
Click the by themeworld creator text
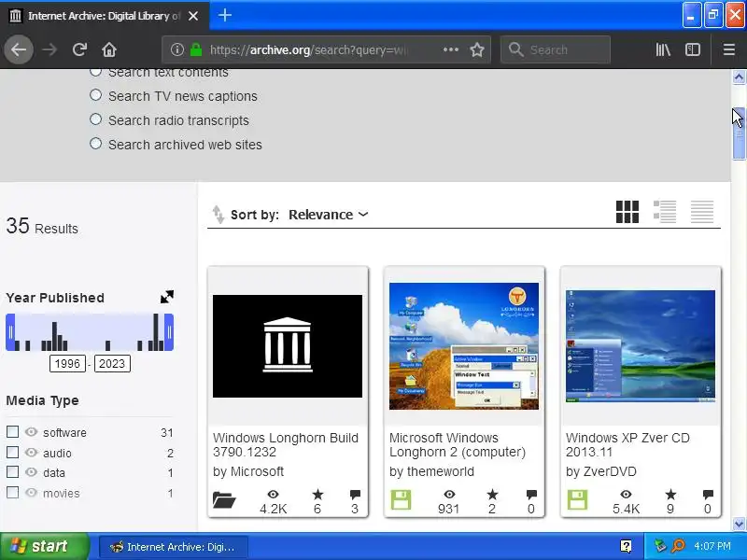(431, 471)
